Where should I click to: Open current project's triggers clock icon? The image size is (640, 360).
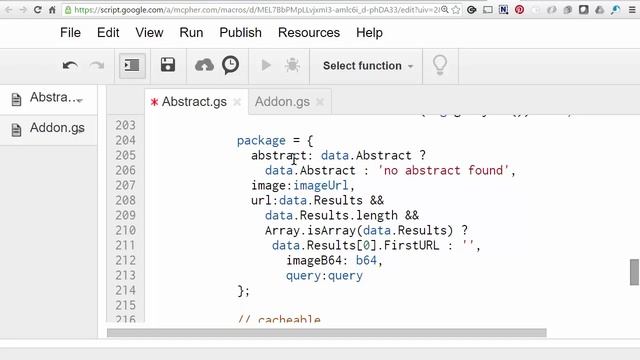(231, 65)
